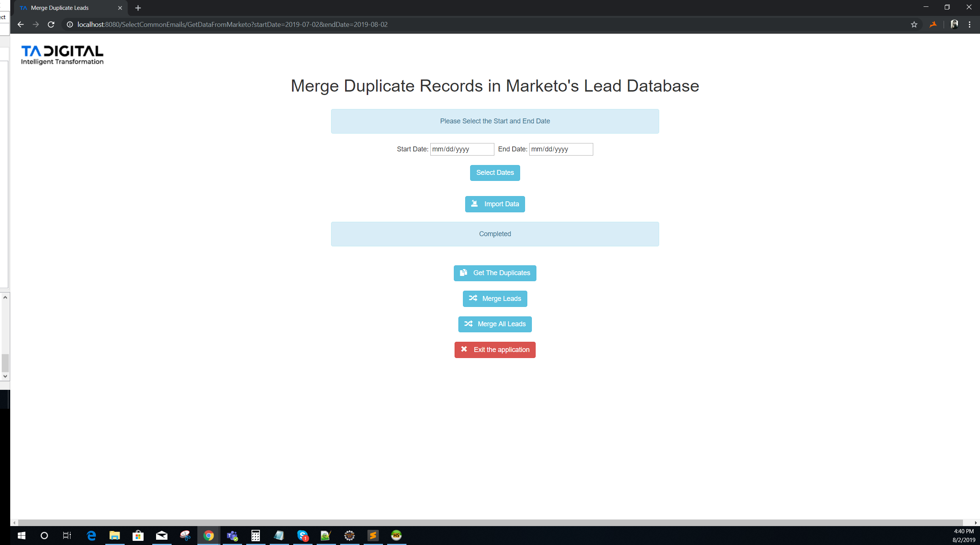This screenshot has height=545, width=980.
Task: Focus the Start Date input field
Action: (x=462, y=149)
